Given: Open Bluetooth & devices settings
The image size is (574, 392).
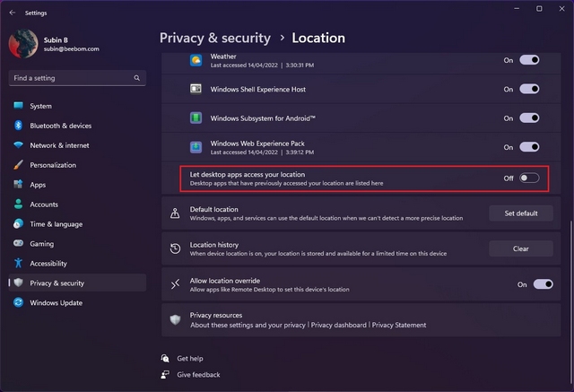Looking at the screenshot, I should click(x=60, y=126).
